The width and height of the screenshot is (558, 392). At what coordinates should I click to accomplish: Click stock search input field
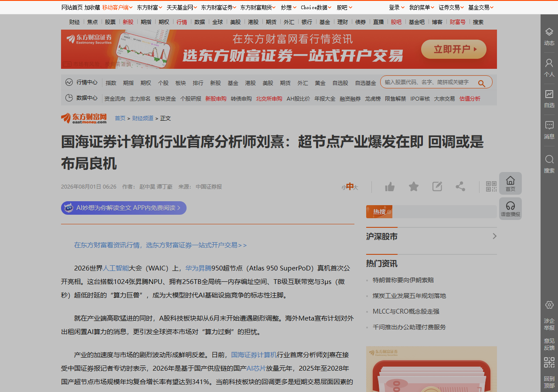(x=429, y=82)
